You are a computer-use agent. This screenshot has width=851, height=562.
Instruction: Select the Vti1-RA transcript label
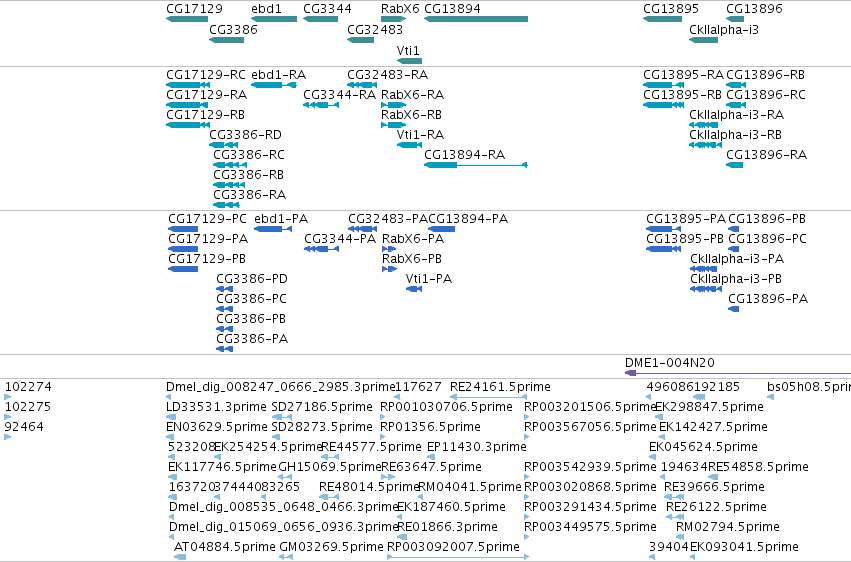pos(420,135)
